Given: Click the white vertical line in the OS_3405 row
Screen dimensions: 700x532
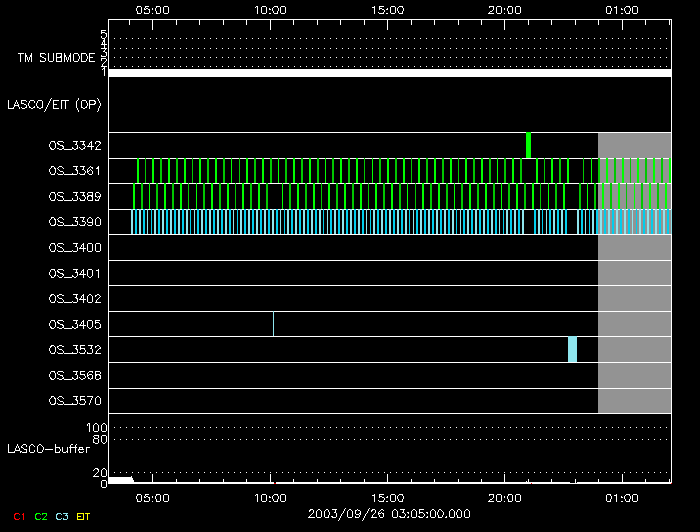Looking at the screenshot, I should click(273, 324).
